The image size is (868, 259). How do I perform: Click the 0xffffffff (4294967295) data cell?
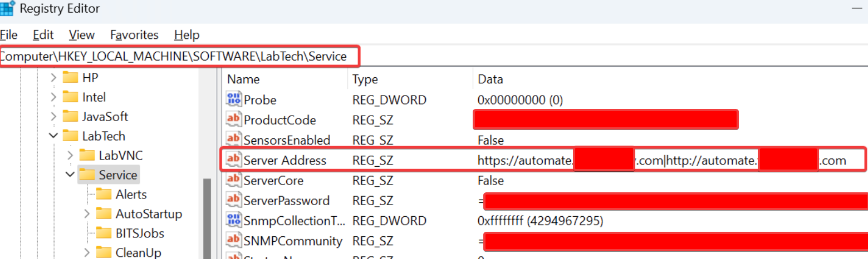pos(541,221)
